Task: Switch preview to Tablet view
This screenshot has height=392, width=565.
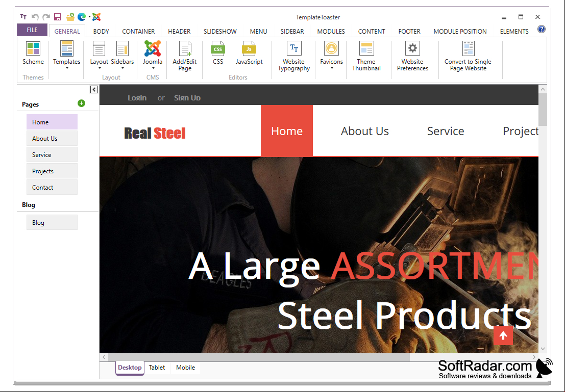Action: 157,368
